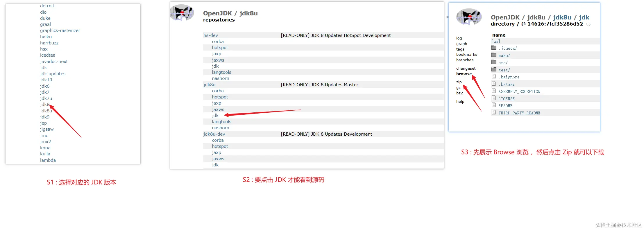Click the ASSEMBLY_EXCEPTION file icon
Image resolution: width=644 pixels, height=230 pixels.
click(494, 91)
